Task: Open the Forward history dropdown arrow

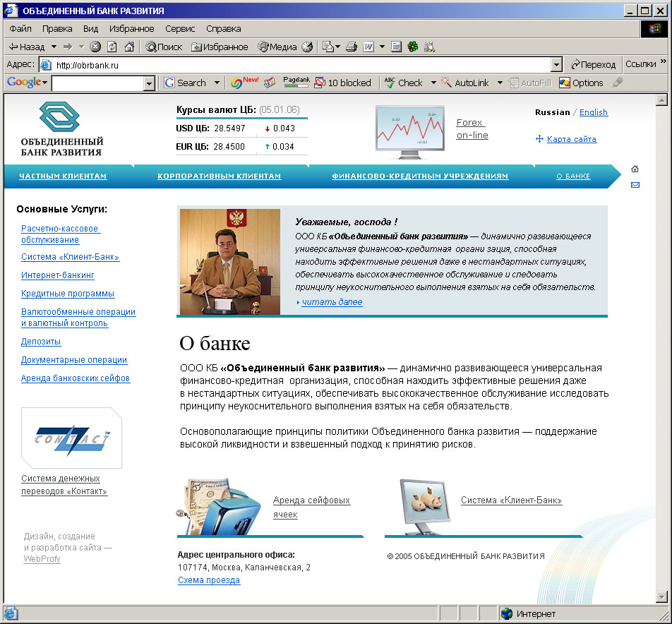Action: coord(81,47)
